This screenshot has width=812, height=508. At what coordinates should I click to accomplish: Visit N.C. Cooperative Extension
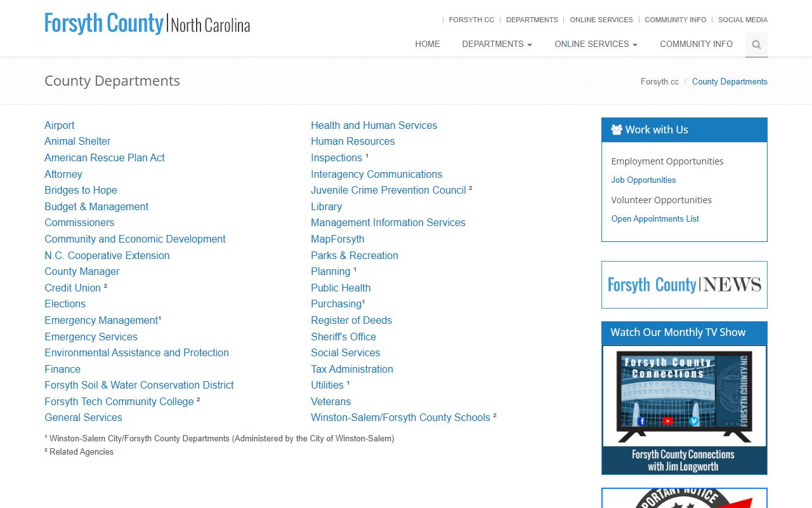[107, 255]
